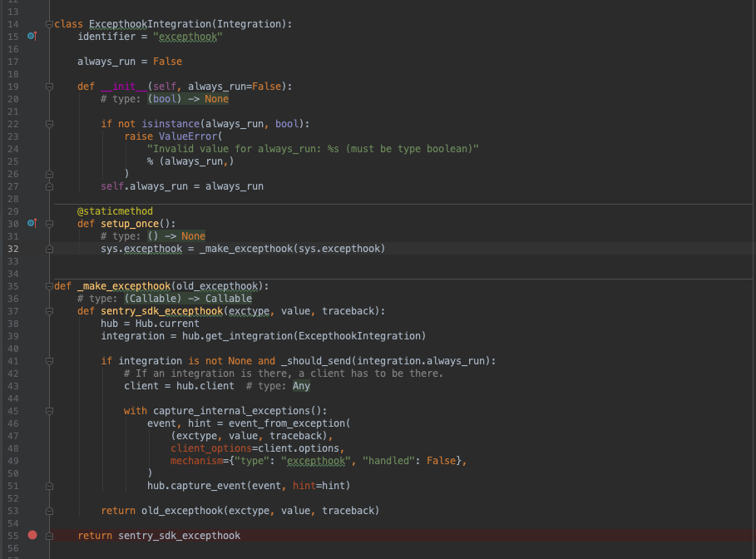Image resolution: width=756 pixels, height=559 pixels.
Task: Click 'return sentry_sdk_excepthook' on line 55
Action: [x=159, y=536]
